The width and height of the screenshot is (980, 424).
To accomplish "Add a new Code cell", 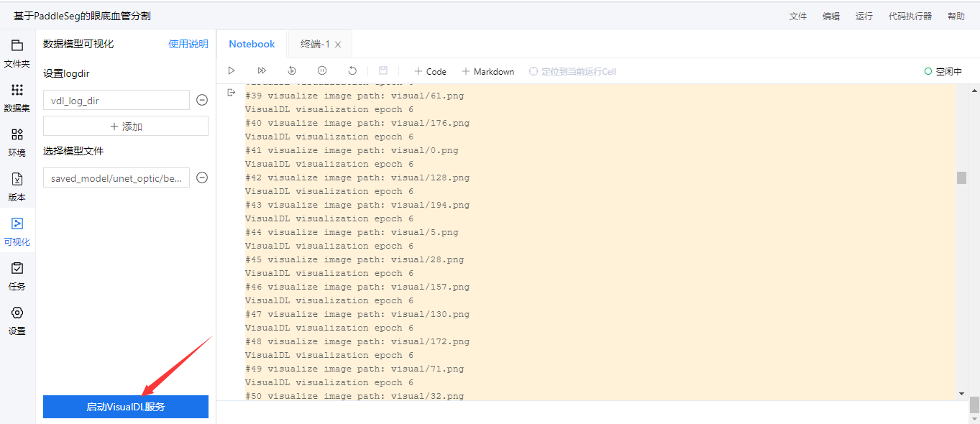I will point(430,71).
